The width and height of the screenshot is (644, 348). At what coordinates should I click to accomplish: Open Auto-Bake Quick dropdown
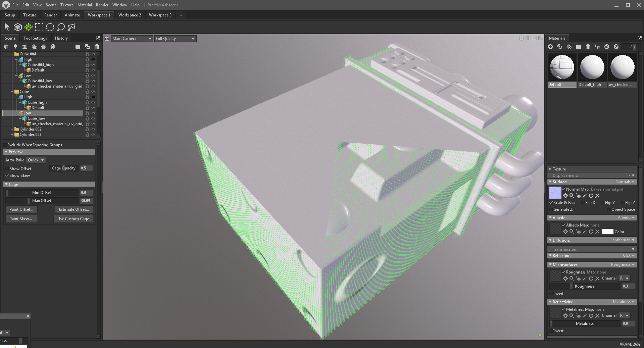(x=36, y=160)
